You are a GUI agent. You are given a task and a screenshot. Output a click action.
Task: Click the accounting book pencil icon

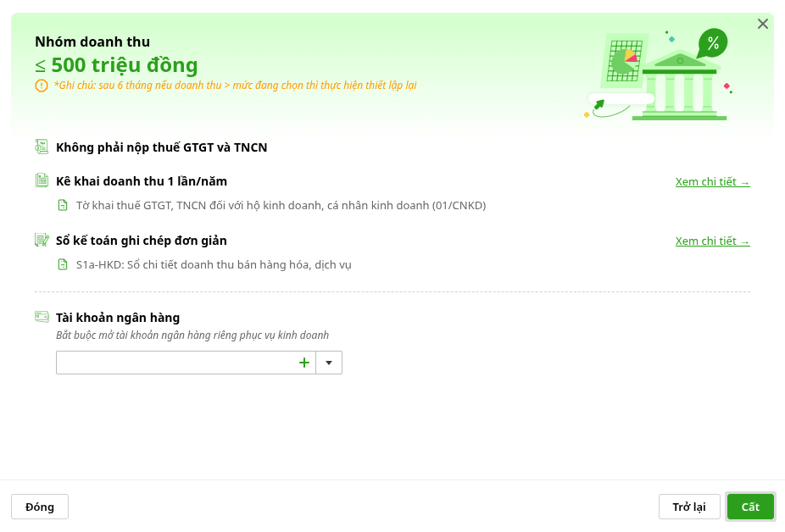[x=42, y=241]
